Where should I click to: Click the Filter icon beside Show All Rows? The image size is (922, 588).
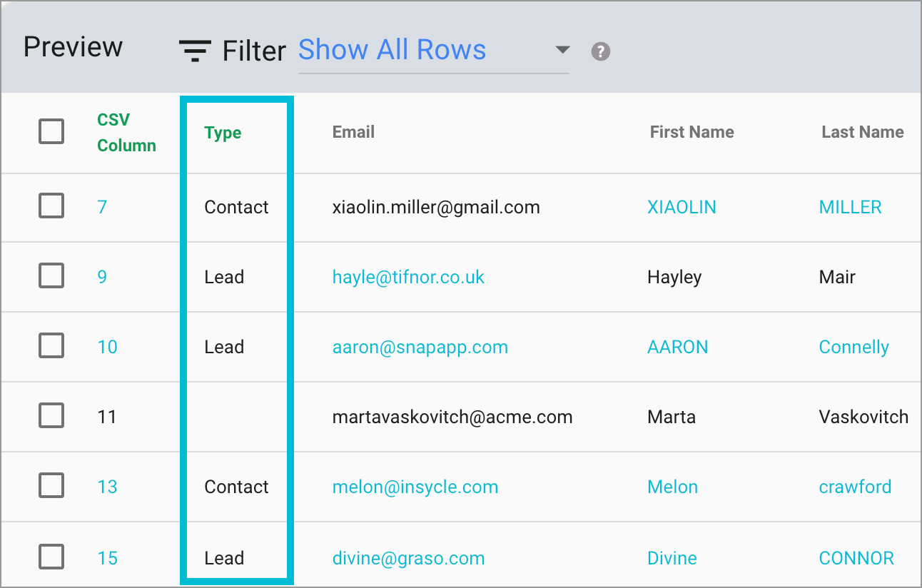pos(193,50)
